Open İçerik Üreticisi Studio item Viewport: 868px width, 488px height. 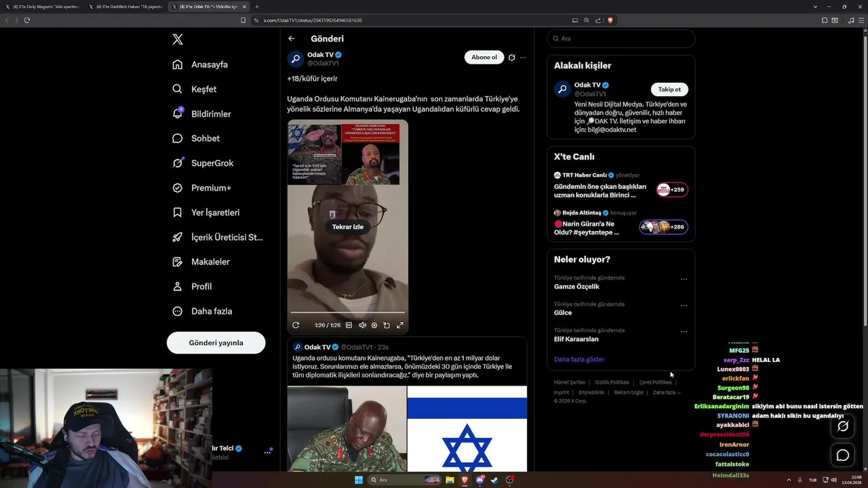click(x=218, y=237)
